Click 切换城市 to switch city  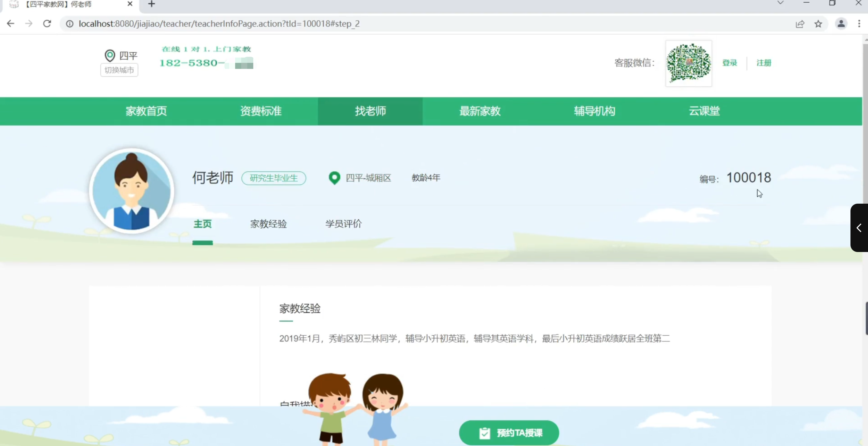(x=119, y=70)
